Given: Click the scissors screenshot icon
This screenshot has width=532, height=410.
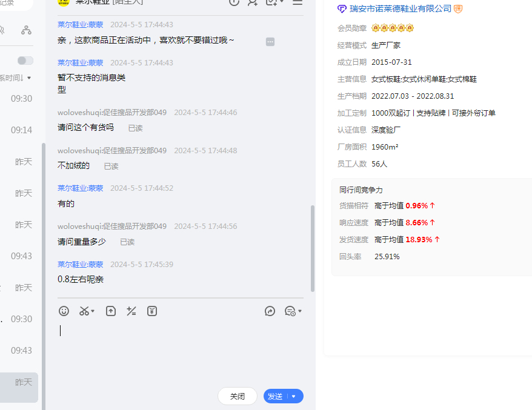Looking at the screenshot, I should 84,311.
